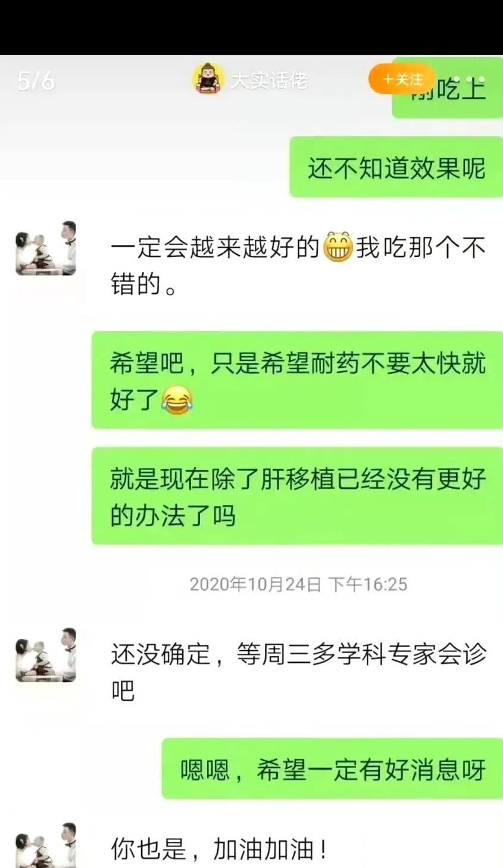Tap the partially hidden 吃上 green bubble

click(448, 88)
